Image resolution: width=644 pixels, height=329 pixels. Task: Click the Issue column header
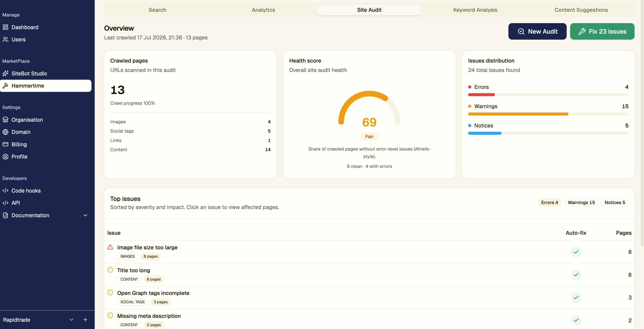(x=114, y=233)
